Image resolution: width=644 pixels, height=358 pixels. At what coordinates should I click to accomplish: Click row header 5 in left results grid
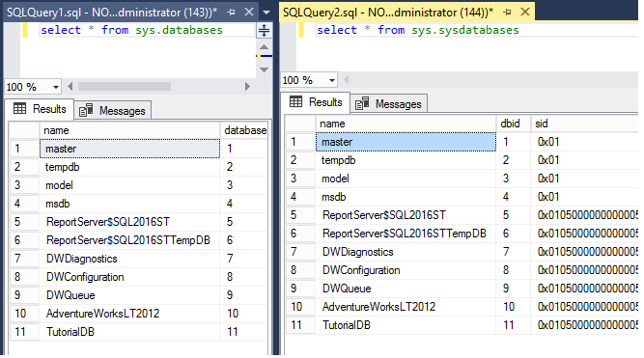click(x=25, y=222)
